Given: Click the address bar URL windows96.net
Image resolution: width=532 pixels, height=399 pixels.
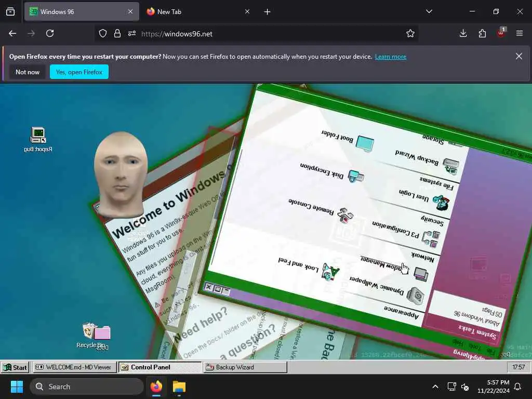Looking at the screenshot, I should coord(177,34).
